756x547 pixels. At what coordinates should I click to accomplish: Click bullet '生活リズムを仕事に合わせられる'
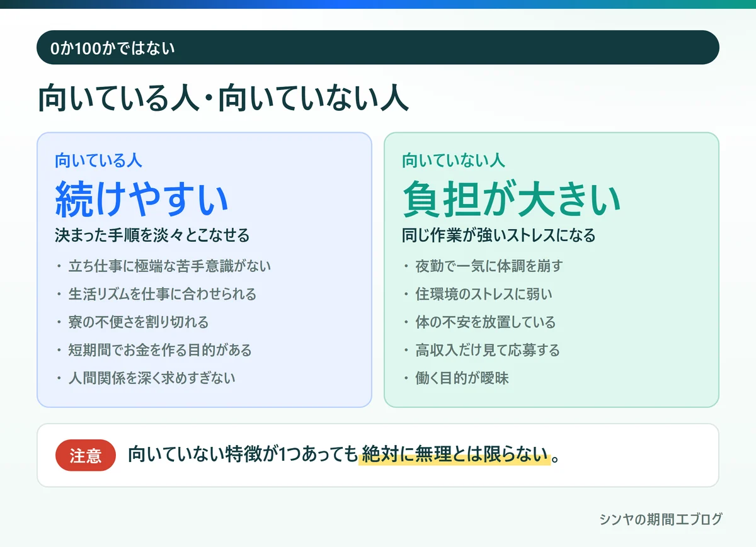pyautogui.click(x=163, y=294)
